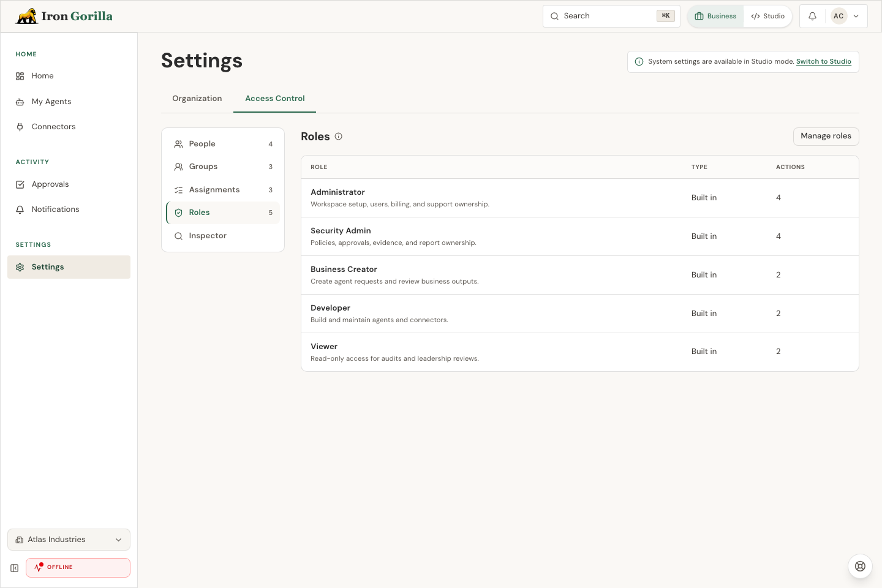Click Inspector magnifier icon
The width and height of the screenshot is (882, 588).
[x=178, y=236]
